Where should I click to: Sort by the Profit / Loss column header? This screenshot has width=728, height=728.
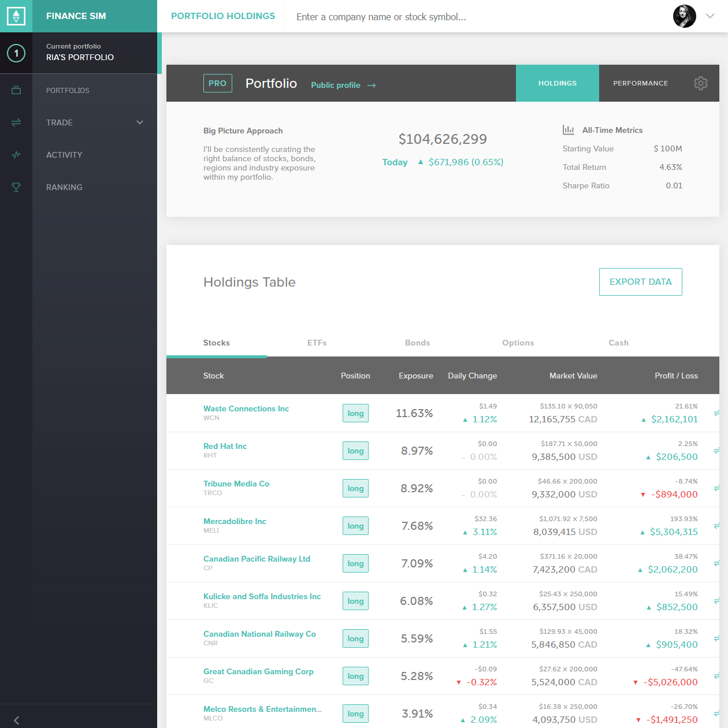click(x=676, y=376)
